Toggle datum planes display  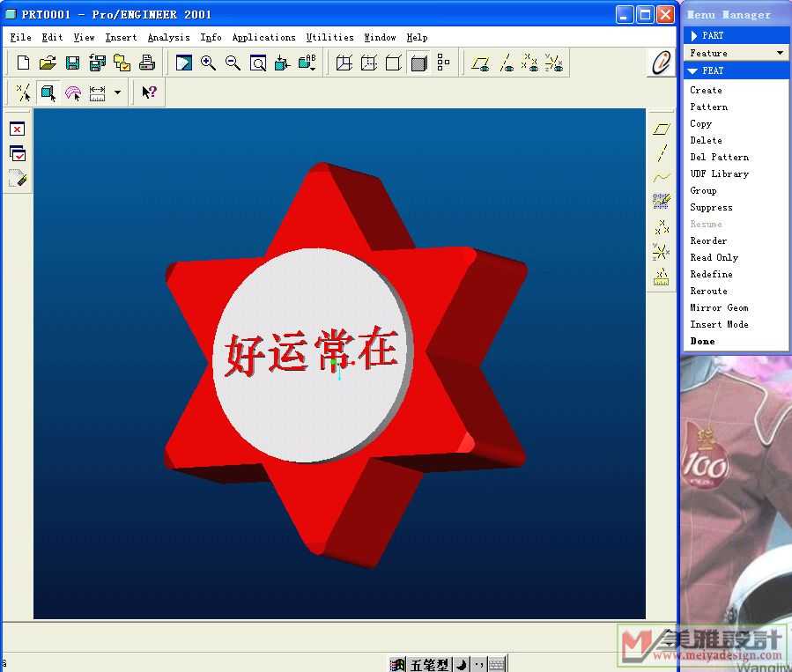(480, 63)
